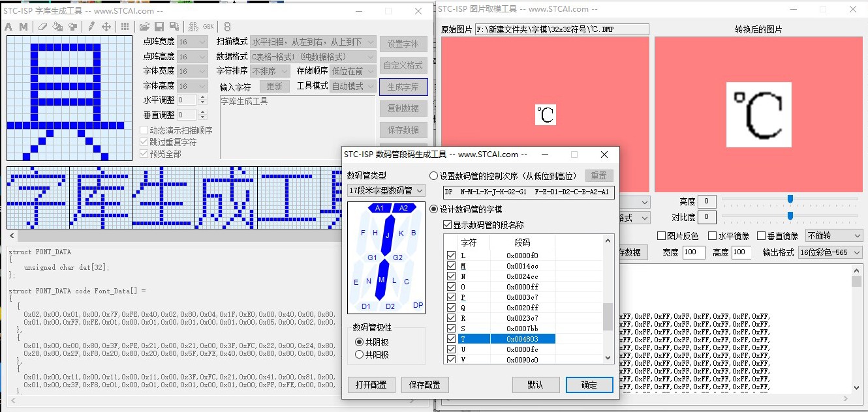This screenshot has width=868, height=412.
Task: Pick the eraser tool in the font toolbar
Action: 42,27
